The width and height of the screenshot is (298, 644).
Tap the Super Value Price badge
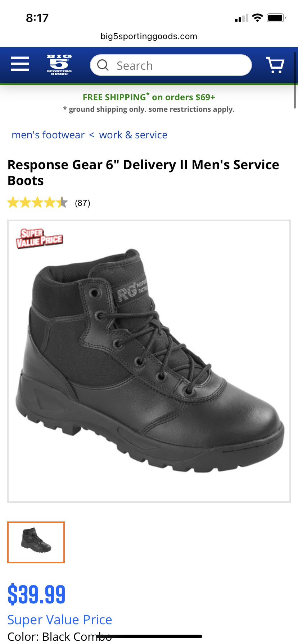tap(39, 239)
